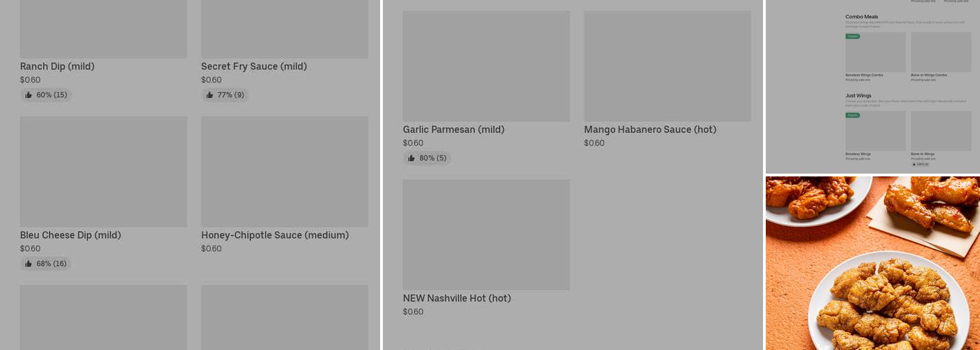Click the Garlic Parmesan thumbs-up rating icon
Image resolution: width=980 pixels, height=350 pixels.
pos(412,158)
